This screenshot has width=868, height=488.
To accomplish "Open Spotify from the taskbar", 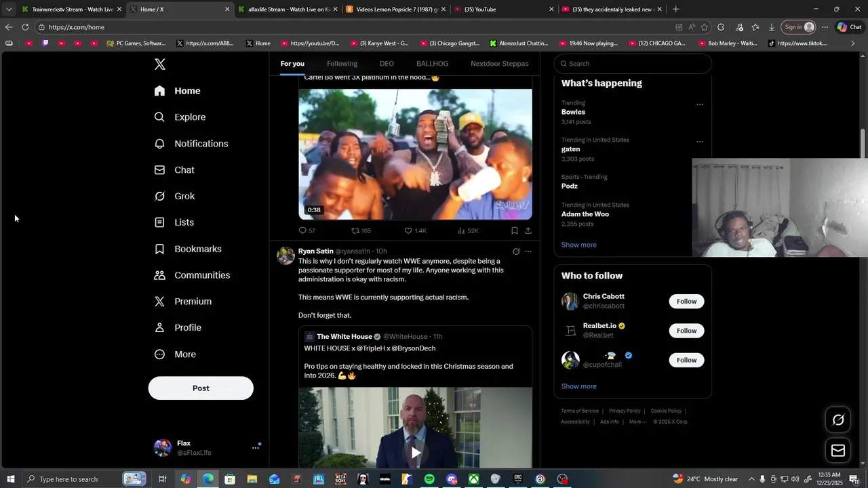I will click(429, 479).
